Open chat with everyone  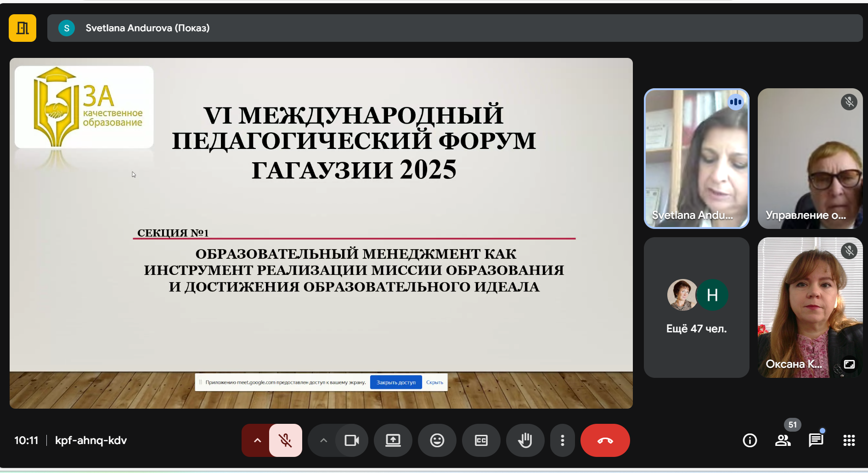pyautogui.click(x=816, y=440)
